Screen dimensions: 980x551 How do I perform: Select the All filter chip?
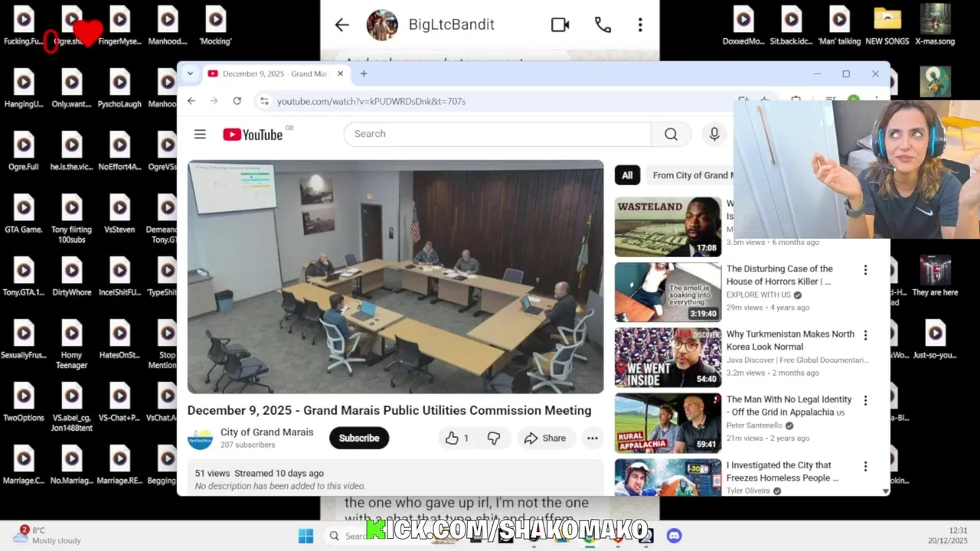tap(627, 175)
